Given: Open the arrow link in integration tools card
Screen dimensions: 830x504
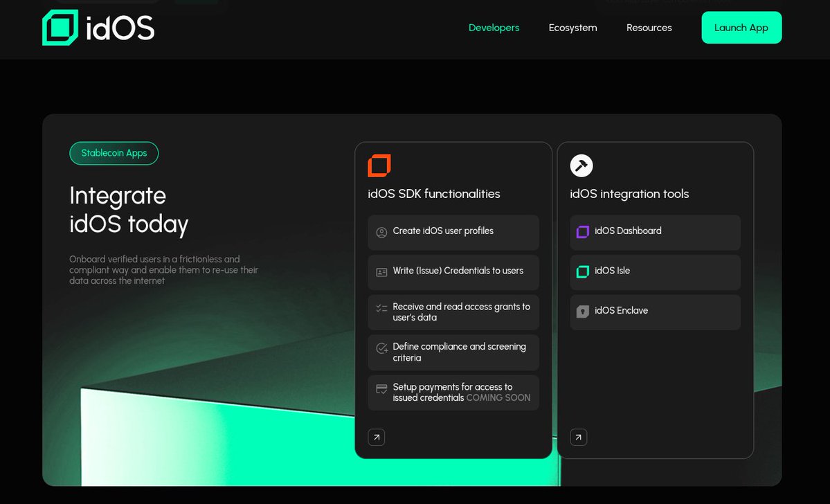Looking at the screenshot, I should click(x=579, y=438).
